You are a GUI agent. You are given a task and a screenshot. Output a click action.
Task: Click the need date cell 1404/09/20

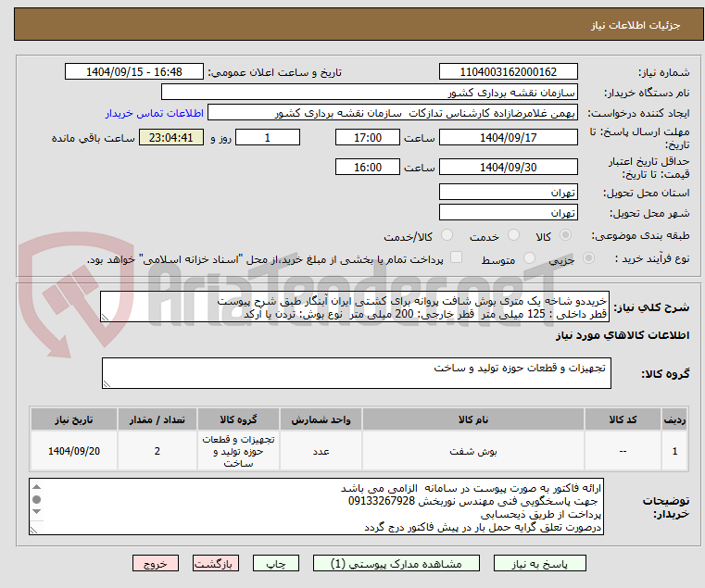point(74,451)
